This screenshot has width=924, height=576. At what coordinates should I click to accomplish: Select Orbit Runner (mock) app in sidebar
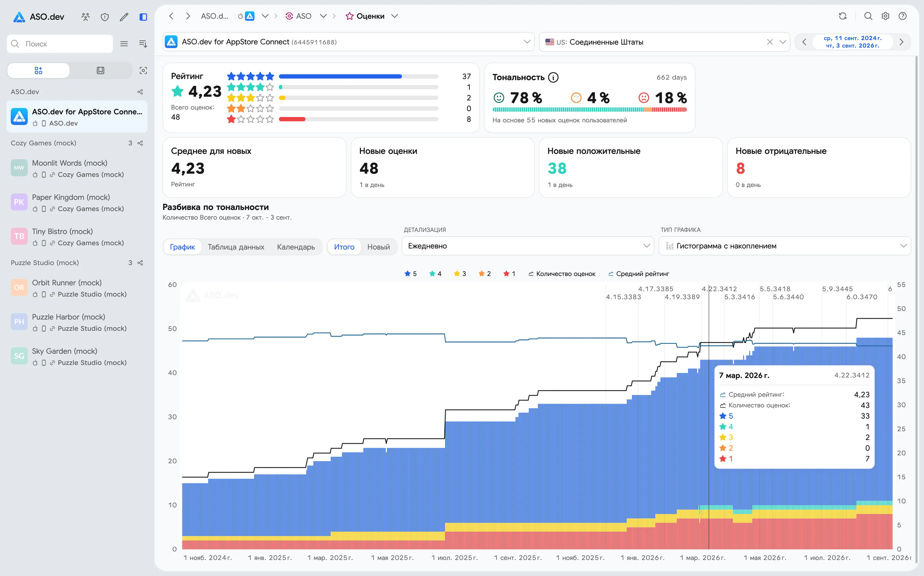77,288
